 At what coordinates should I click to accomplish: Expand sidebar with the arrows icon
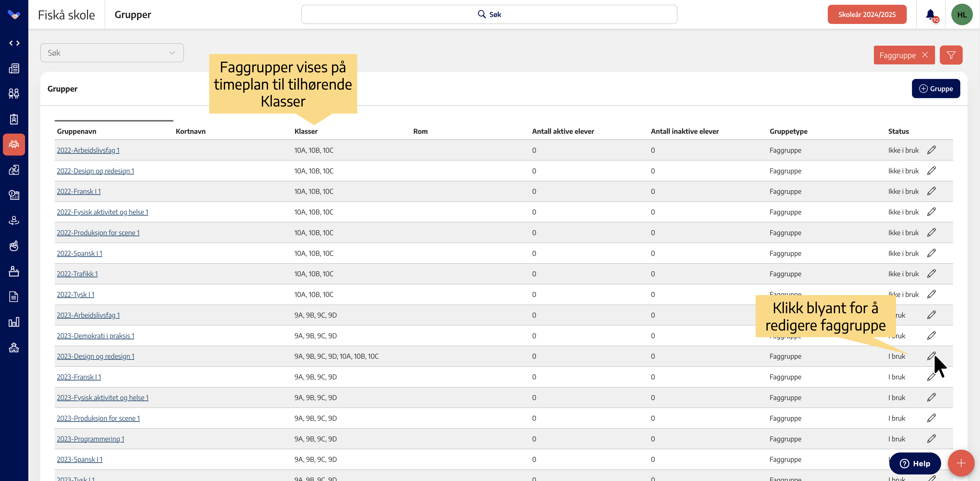(x=14, y=43)
